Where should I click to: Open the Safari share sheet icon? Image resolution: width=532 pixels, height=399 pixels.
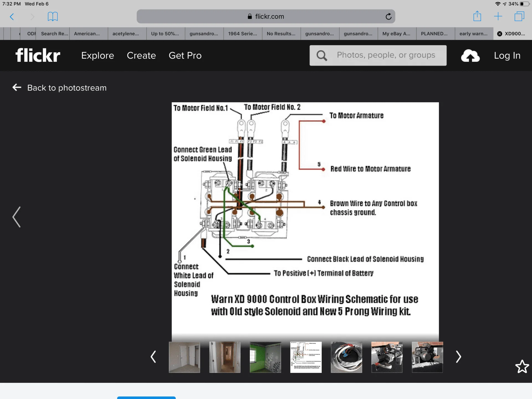click(x=477, y=16)
